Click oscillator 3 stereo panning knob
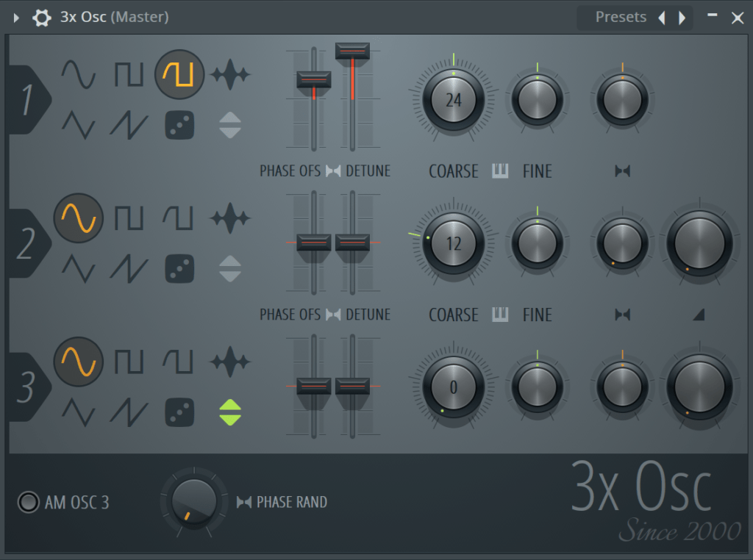753x560 pixels. [x=622, y=387]
